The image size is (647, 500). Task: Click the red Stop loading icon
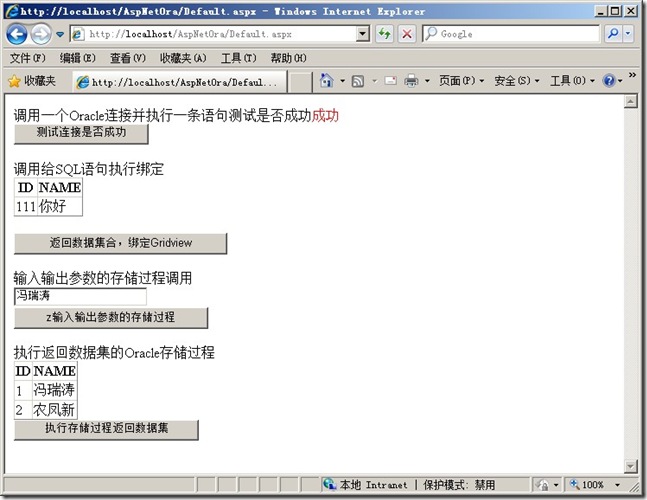pos(407,34)
